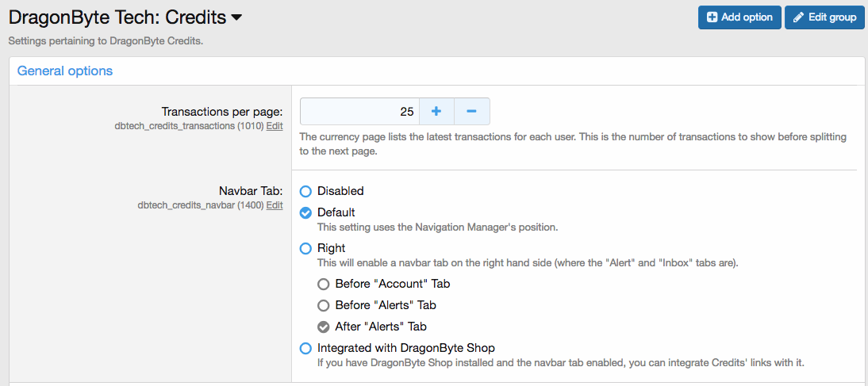The image size is (868, 386).
Task: Click the Transactions per page number field
Action: pyautogui.click(x=359, y=112)
